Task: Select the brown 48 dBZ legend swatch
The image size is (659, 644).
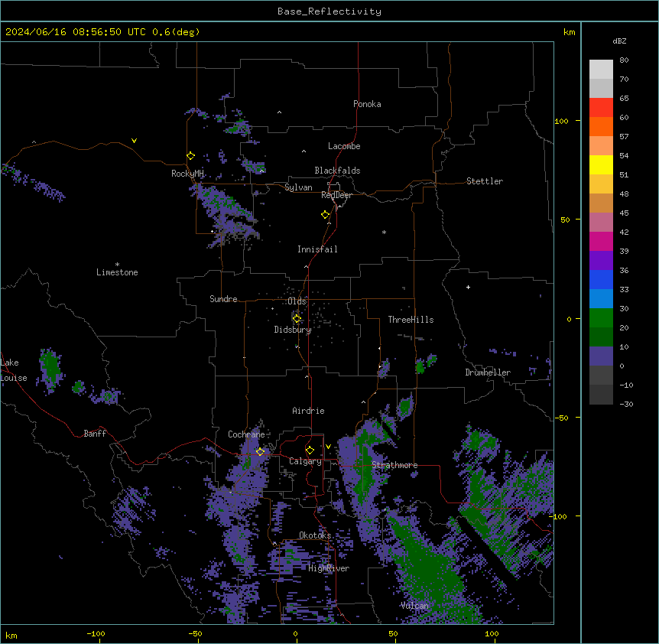Action: [x=601, y=203]
